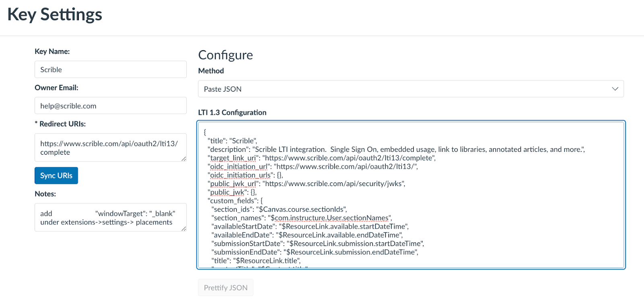The width and height of the screenshot is (644, 301).
Task: Click the Key Name label
Action: click(x=52, y=51)
